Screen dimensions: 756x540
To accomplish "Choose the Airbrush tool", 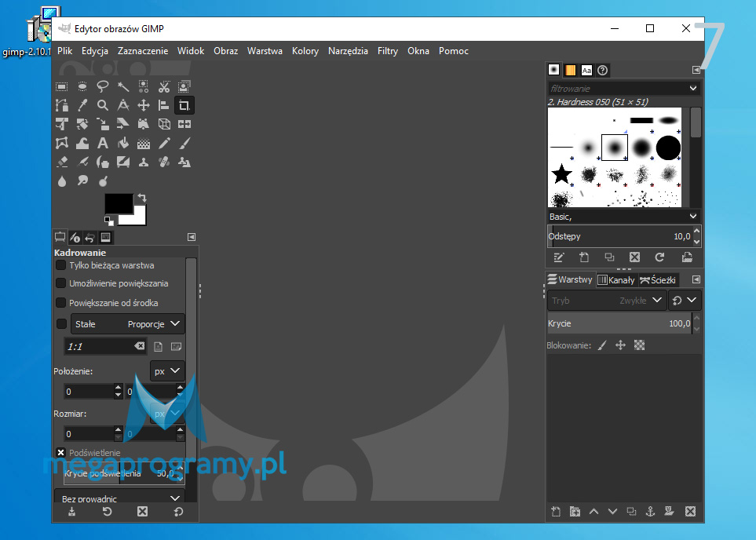I will (82, 162).
